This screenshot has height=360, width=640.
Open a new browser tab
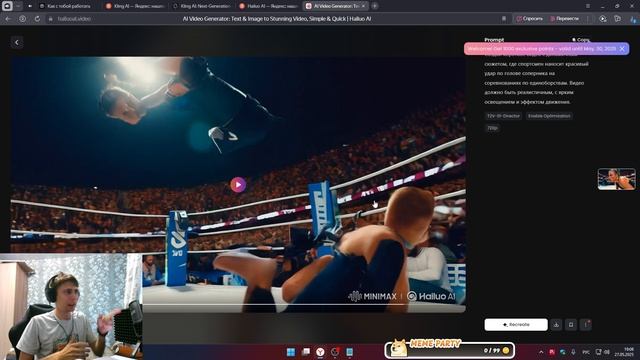375,6
